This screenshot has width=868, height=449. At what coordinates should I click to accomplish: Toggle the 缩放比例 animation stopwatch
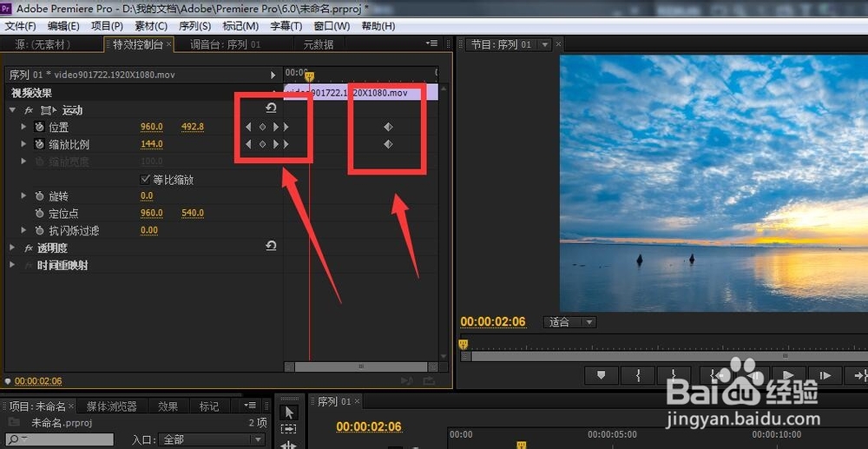pos(39,144)
